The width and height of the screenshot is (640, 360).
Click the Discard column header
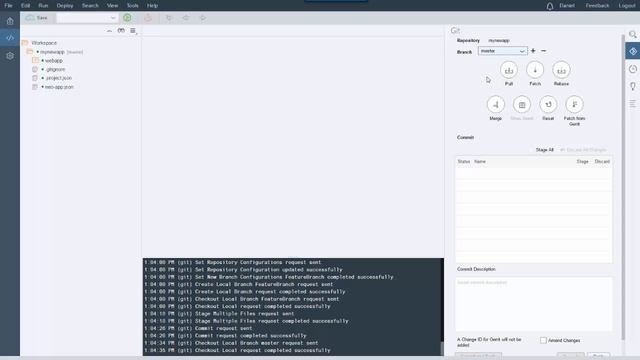[x=602, y=162]
